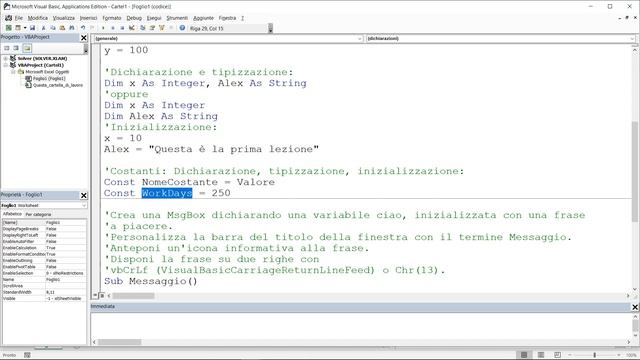Open the Modifica menu

(38, 18)
